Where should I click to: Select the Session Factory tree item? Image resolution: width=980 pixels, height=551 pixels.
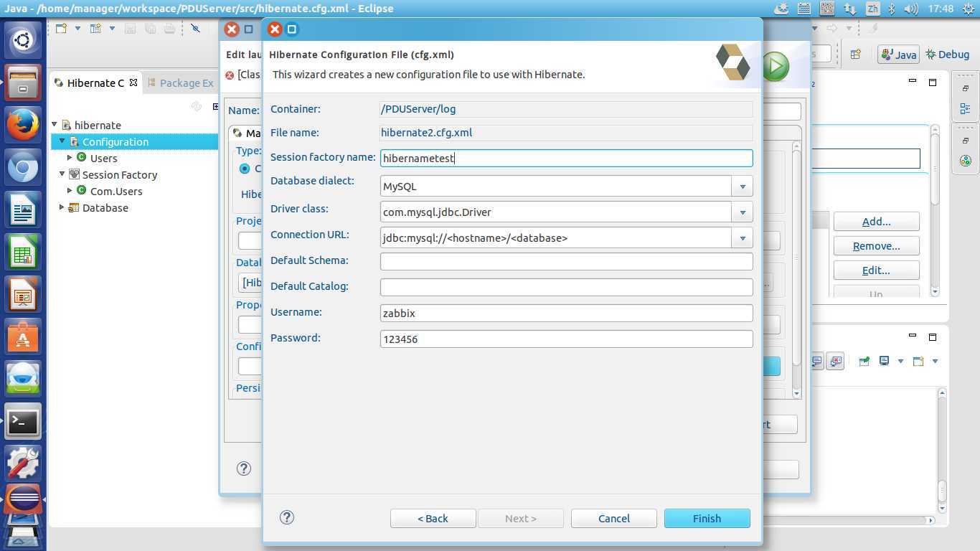pos(119,175)
